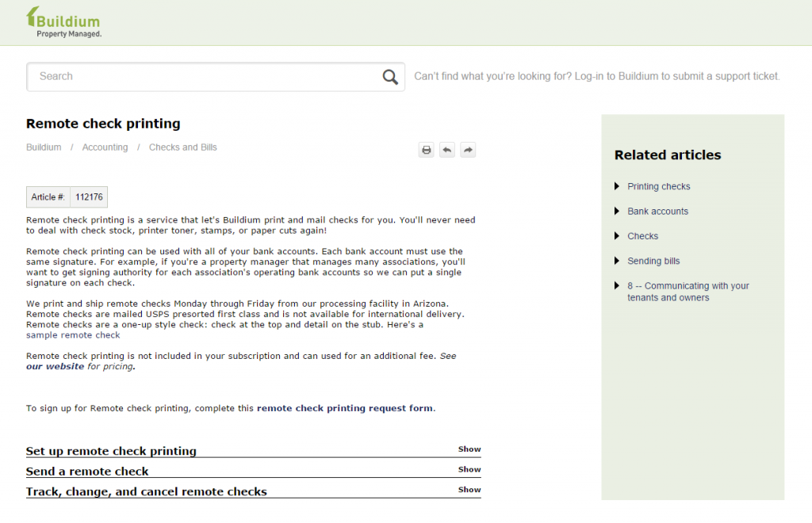The width and height of the screenshot is (812, 523).
Task: Open the remote check printing request form
Action: (344, 409)
